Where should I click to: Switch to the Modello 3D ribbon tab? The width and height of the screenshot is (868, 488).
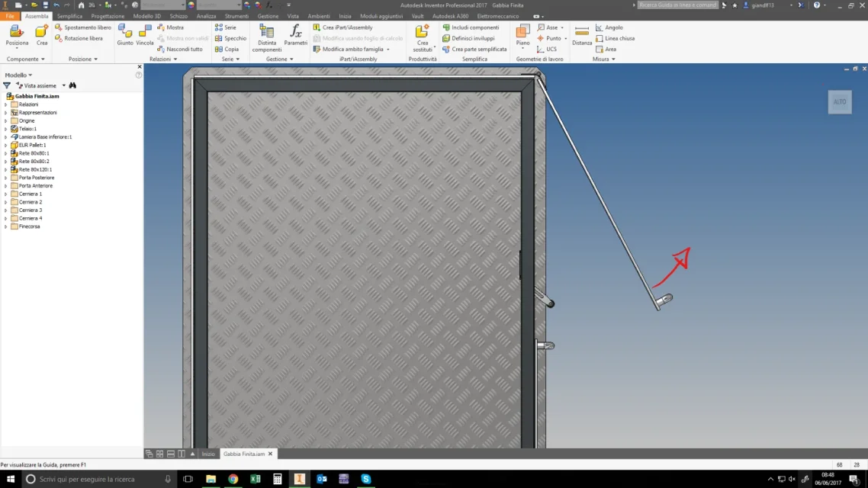[146, 16]
